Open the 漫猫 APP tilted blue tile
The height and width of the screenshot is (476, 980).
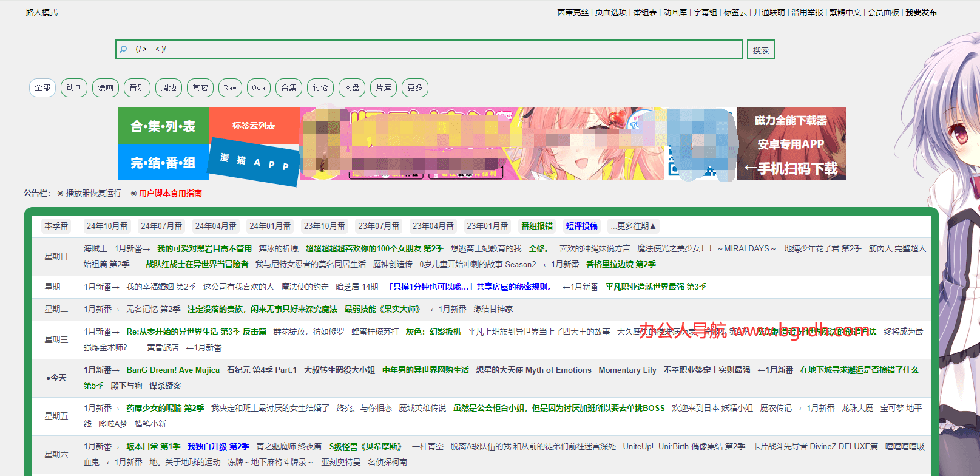254,162
